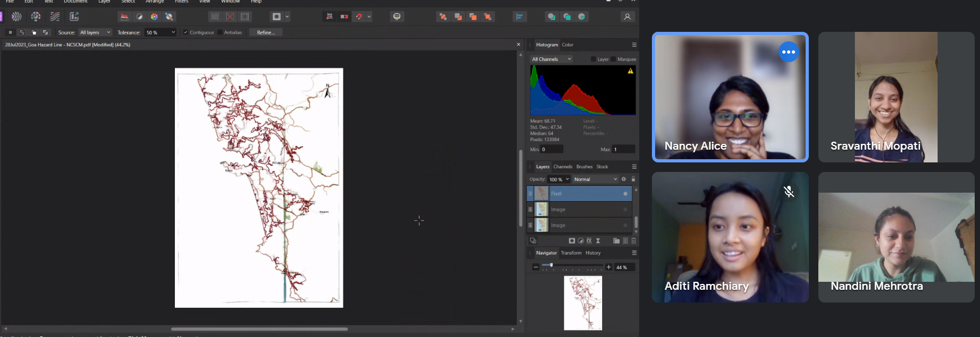Switch to the Channels tab

coord(563,167)
